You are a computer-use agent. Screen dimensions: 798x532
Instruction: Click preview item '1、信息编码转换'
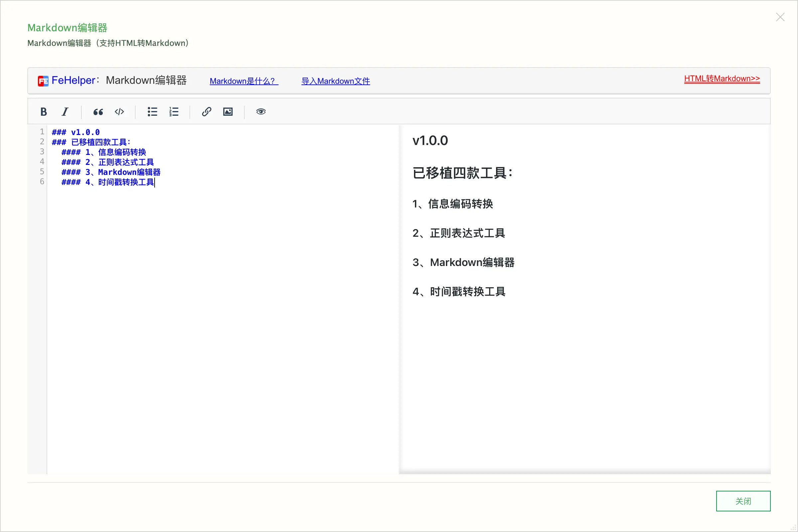pos(453,204)
